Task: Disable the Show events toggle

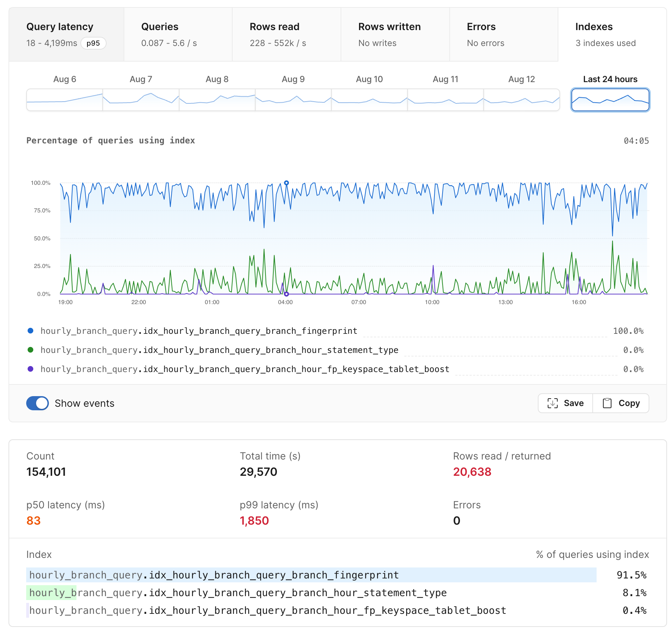Action: [x=37, y=403]
